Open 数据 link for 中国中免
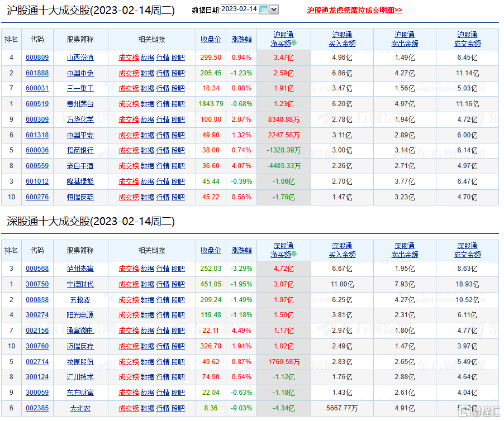The height and width of the screenshot is (421, 504). [x=147, y=73]
